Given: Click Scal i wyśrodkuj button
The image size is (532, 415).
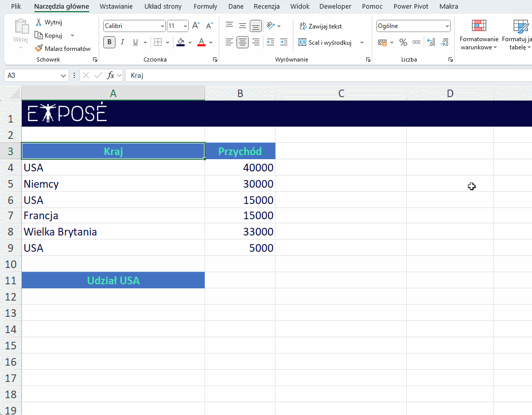Looking at the screenshot, I should [324, 42].
